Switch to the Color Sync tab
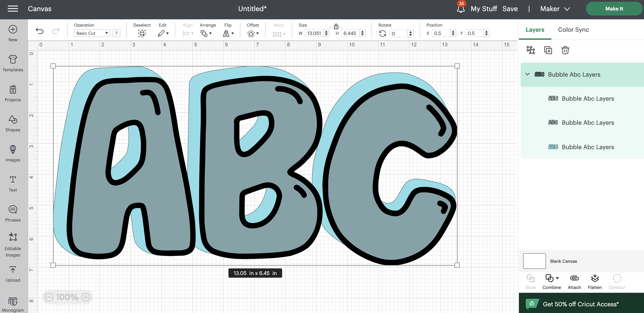The image size is (644, 313). click(x=573, y=29)
